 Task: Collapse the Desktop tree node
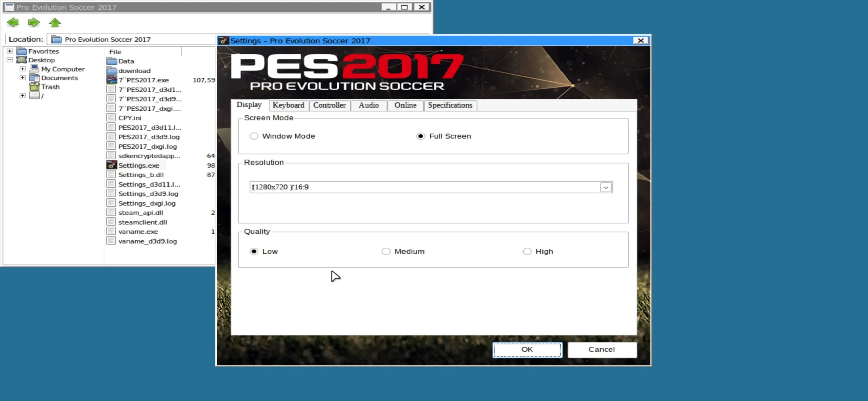[x=10, y=60]
